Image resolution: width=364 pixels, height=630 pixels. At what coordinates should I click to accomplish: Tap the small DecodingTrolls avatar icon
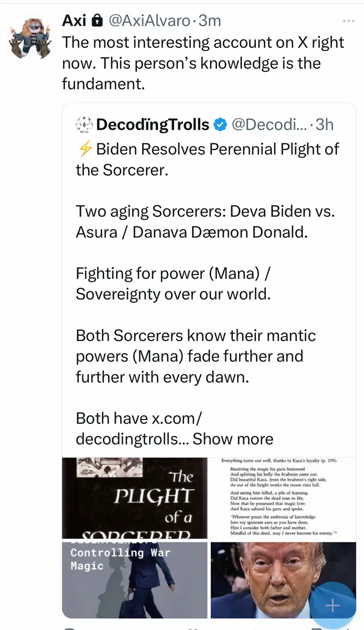[83, 124]
